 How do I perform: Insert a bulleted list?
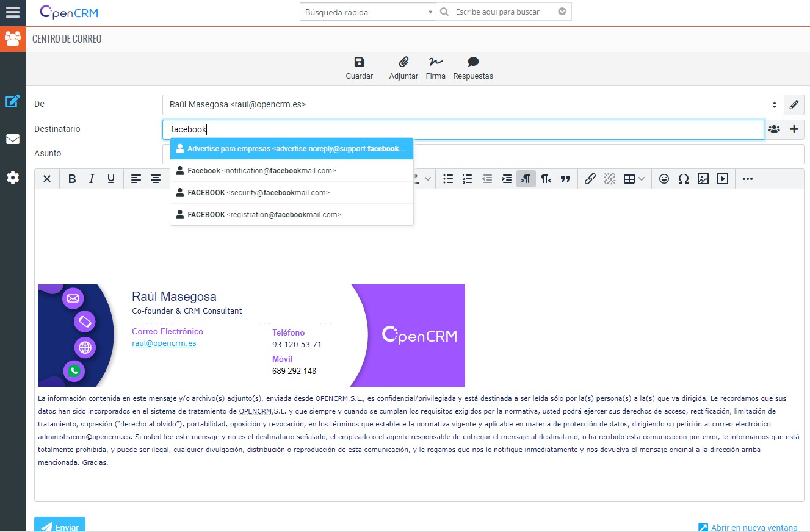(448, 179)
